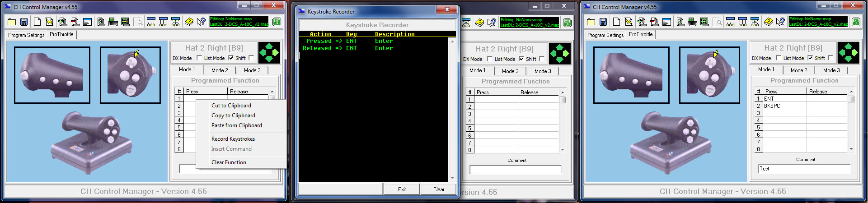
Task: Click the context help arrow icon in the middle window
Action: coord(492,23)
